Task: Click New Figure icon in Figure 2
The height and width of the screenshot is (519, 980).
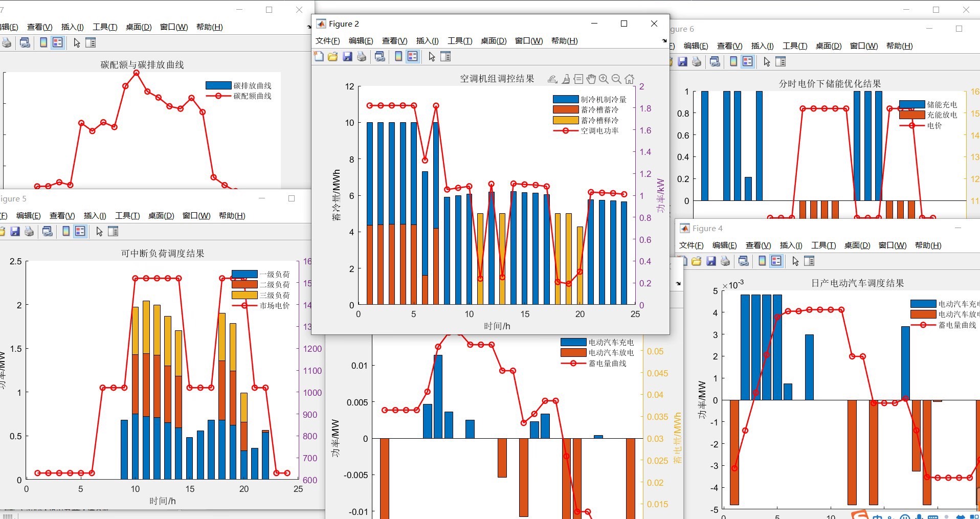Action: [x=319, y=57]
